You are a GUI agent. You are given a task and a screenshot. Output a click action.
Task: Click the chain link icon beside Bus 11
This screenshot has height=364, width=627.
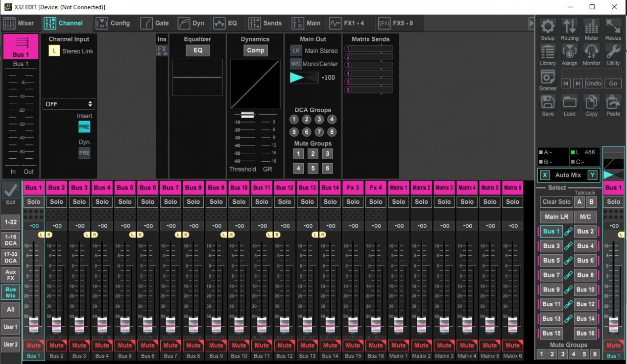[x=568, y=304]
